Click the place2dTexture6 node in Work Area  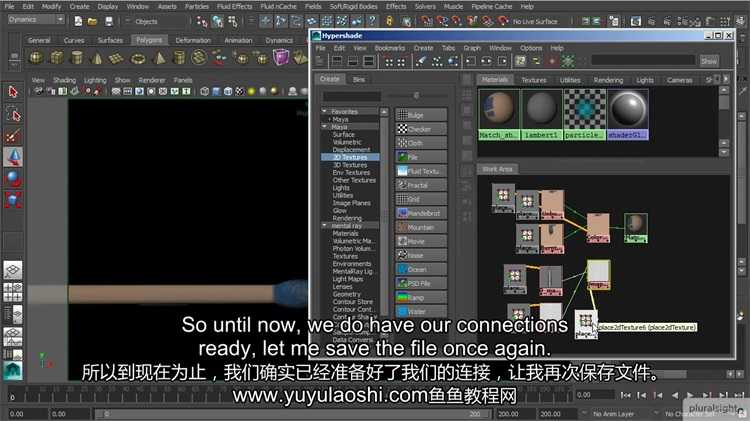tap(585, 324)
